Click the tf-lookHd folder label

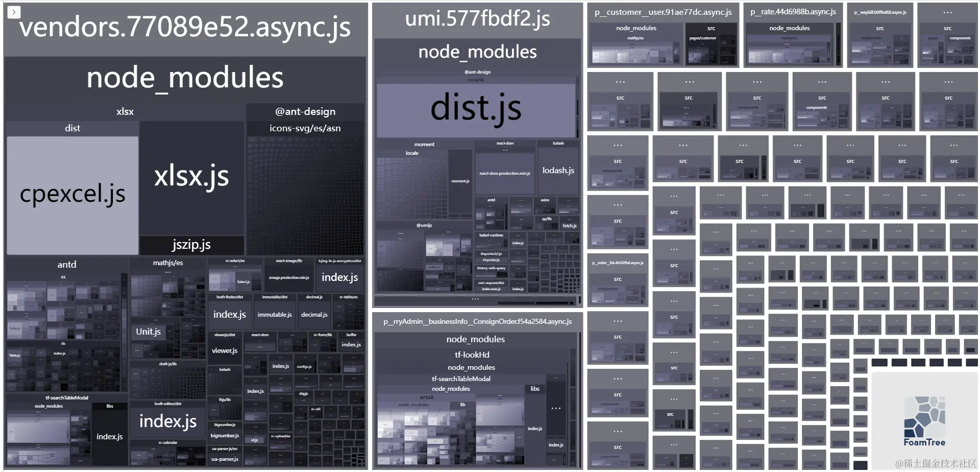[472, 355]
